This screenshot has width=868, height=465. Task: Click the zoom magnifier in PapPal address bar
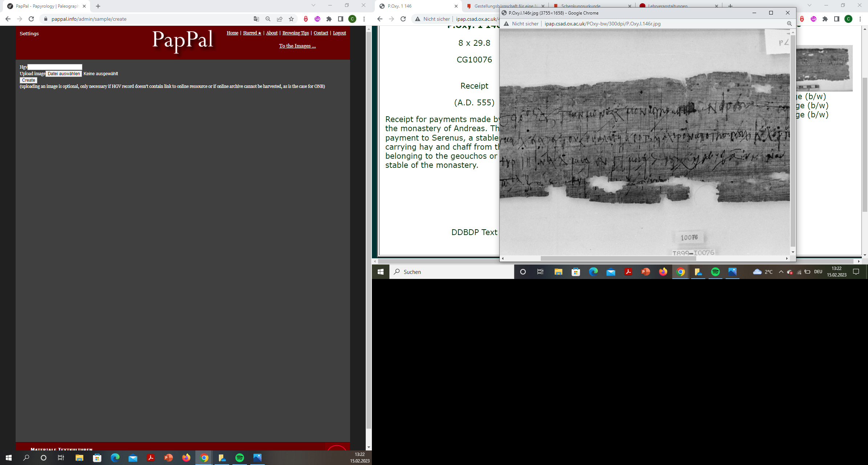tap(268, 19)
